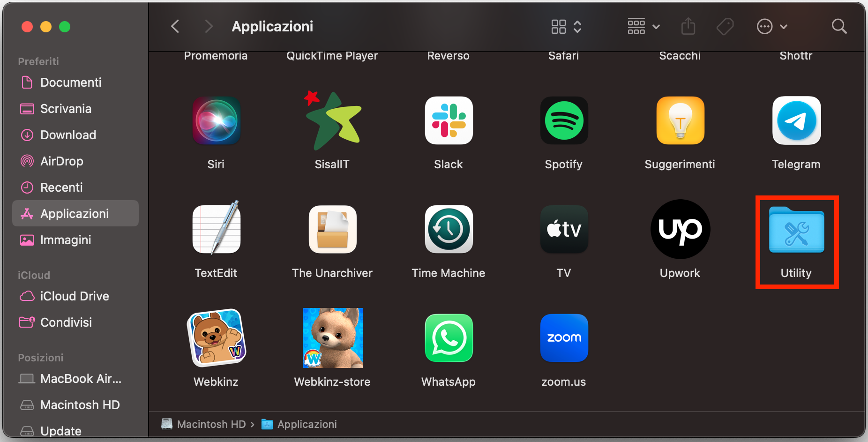
Task: Open the Slack app
Action: point(449,120)
